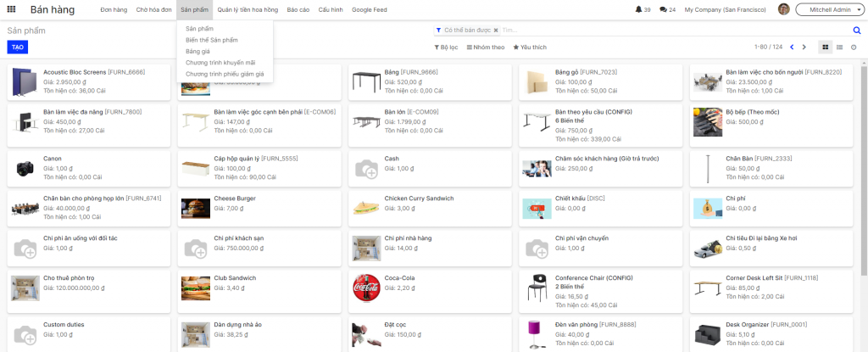The height and width of the screenshot is (352, 868).
Task: Open Cheese Burger product thumbnail
Action: pos(196,209)
